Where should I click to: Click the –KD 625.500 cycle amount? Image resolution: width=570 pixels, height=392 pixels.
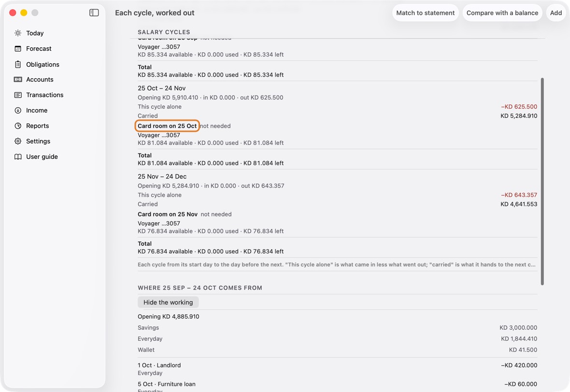[519, 107]
